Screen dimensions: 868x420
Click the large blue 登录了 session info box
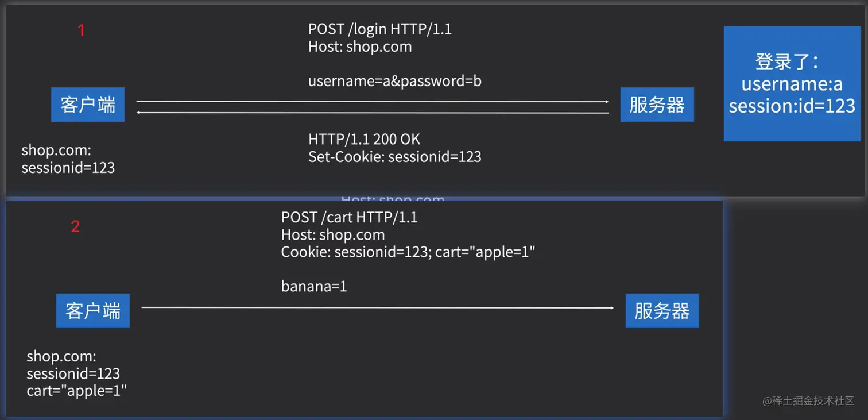click(792, 84)
